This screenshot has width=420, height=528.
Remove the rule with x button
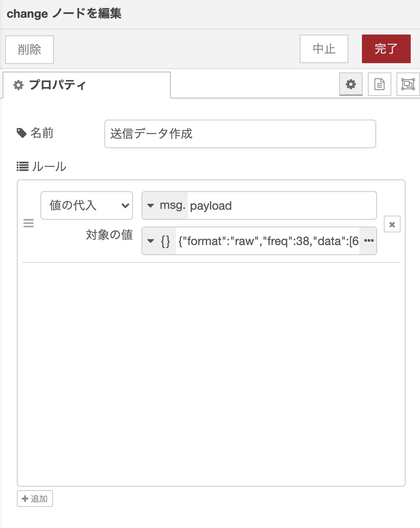click(x=392, y=224)
